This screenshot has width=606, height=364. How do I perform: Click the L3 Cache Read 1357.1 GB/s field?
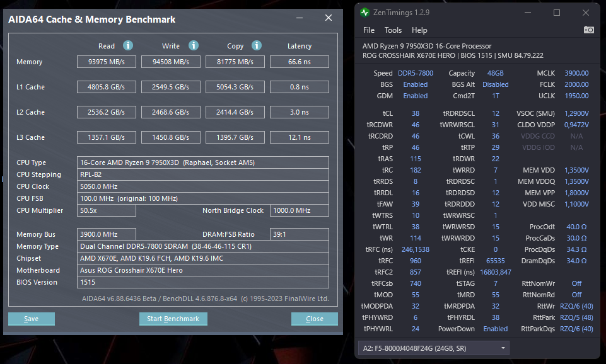[x=107, y=137]
